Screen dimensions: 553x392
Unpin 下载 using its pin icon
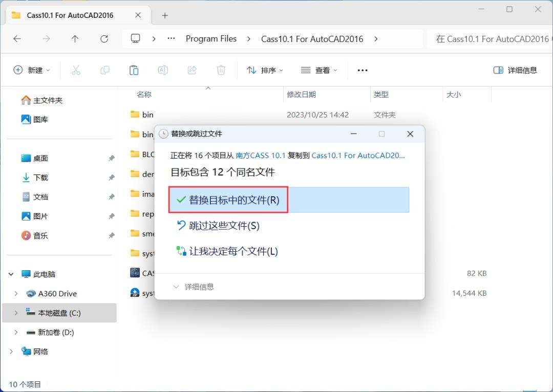[x=112, y=177]
